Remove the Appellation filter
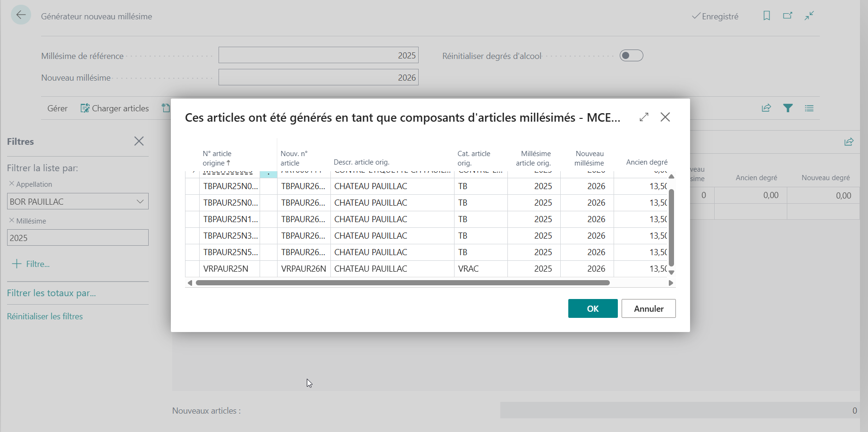The image size is (868, 432). tap(12, 183)
